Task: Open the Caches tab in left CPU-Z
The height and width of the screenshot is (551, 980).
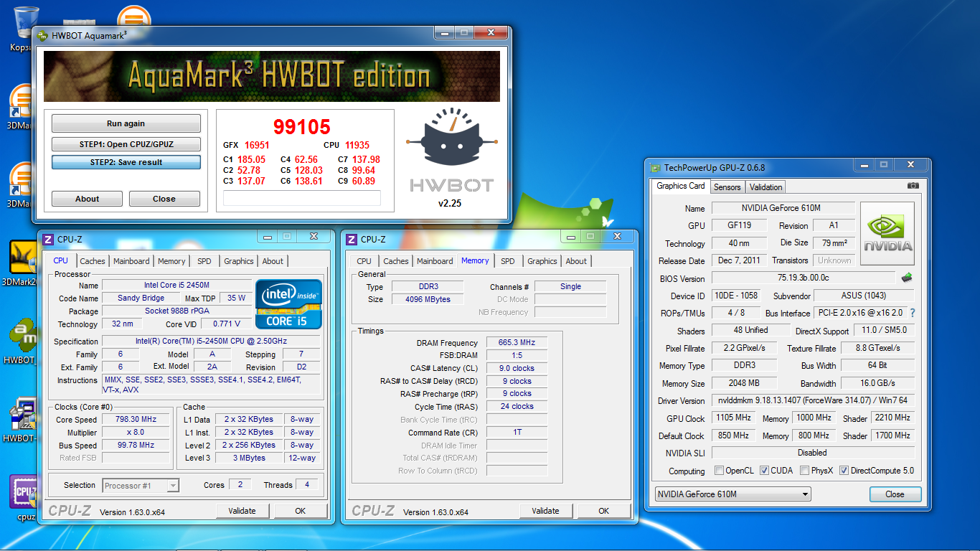Action: (93, 261)
